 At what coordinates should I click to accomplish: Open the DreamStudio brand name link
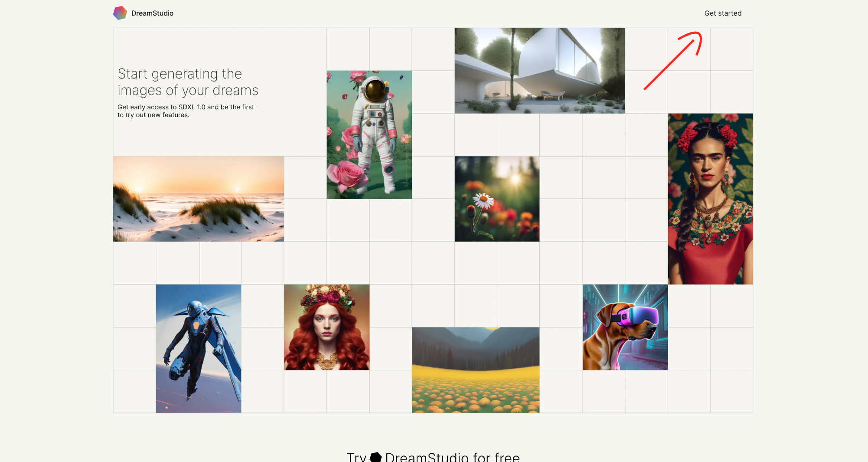click(x=152, y=13)
